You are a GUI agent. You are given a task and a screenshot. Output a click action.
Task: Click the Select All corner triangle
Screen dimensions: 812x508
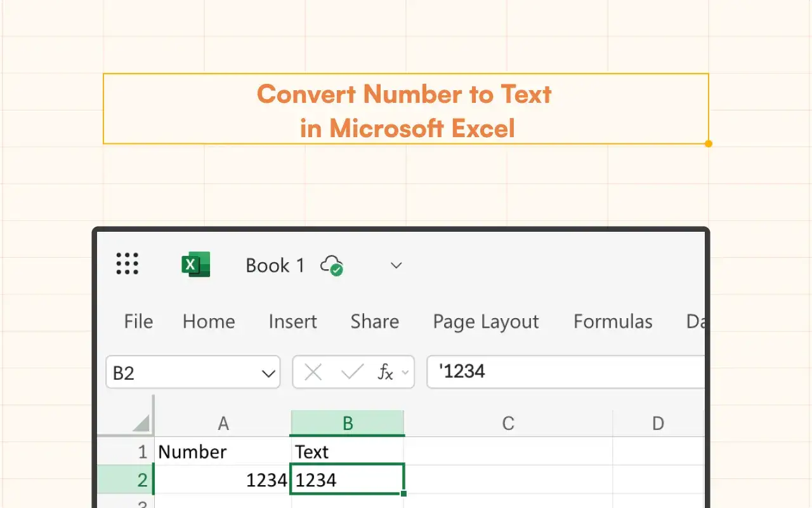point(141,423)
